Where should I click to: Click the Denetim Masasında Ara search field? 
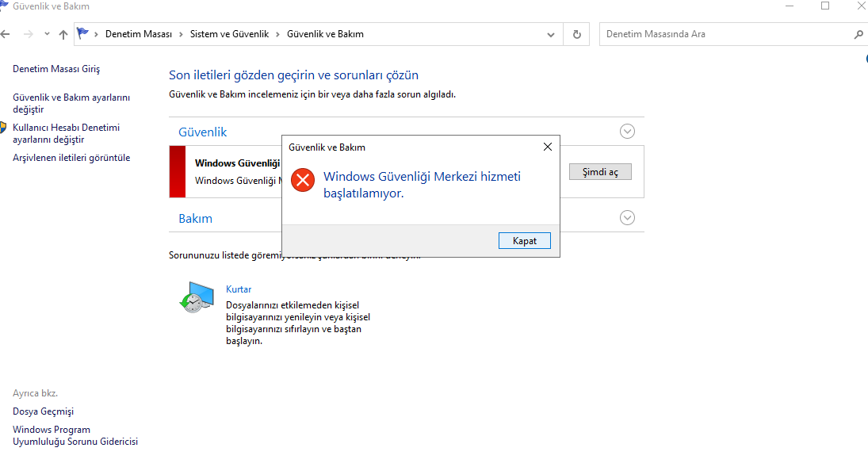click(728, 34)
